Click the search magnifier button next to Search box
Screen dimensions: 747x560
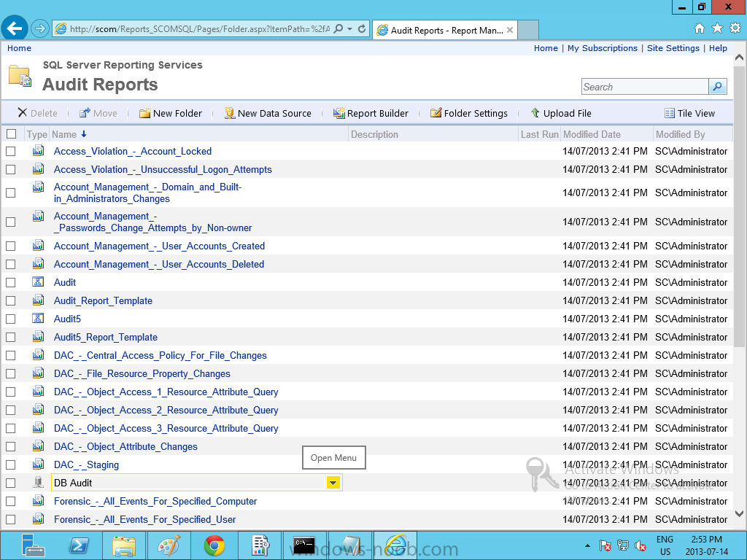tap(718, 87)
